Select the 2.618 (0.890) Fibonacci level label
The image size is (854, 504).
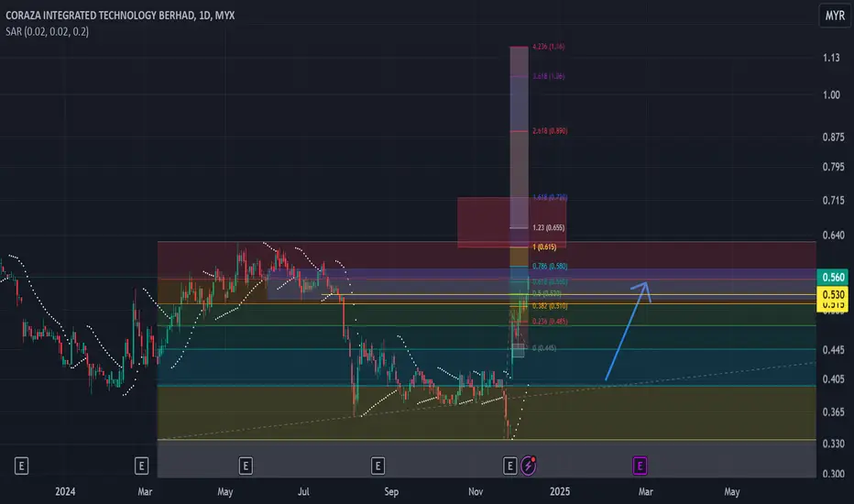click(550, 131)
